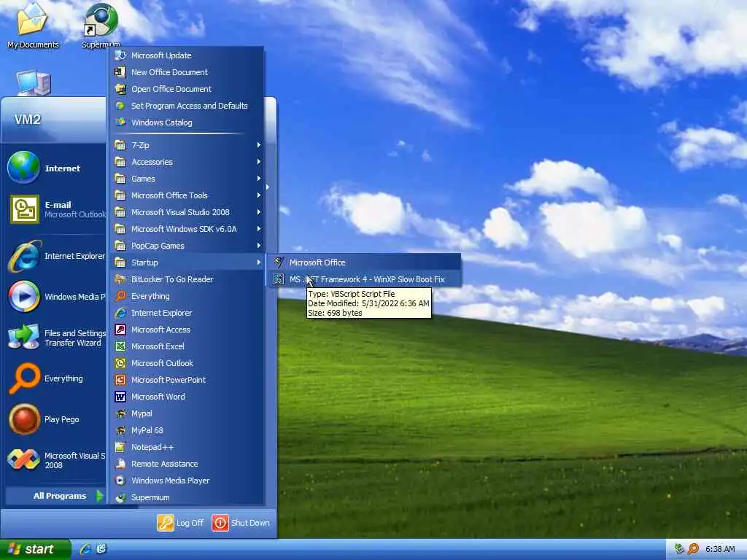
Task: Expand the Games submenu arrow
Action: tap(259, 179)
